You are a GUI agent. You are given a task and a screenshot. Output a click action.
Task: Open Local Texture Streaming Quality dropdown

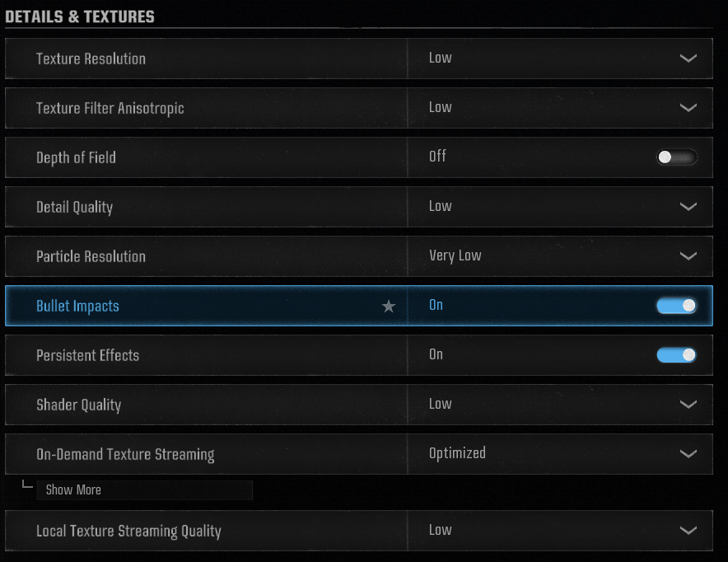[688, 531]
